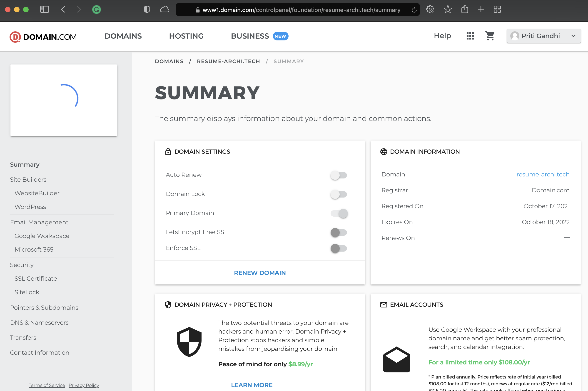
Task: Click the Grammarly extension icon
Action: (96, 10)
